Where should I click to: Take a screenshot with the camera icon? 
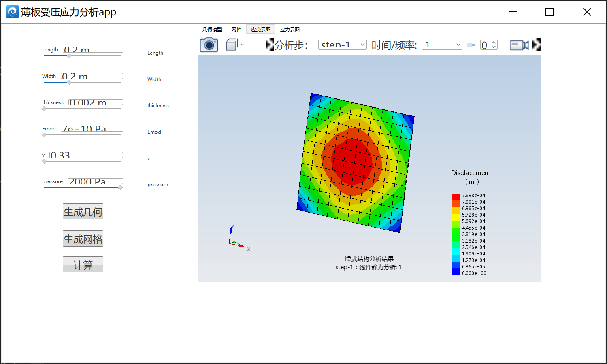pos(209,45)
